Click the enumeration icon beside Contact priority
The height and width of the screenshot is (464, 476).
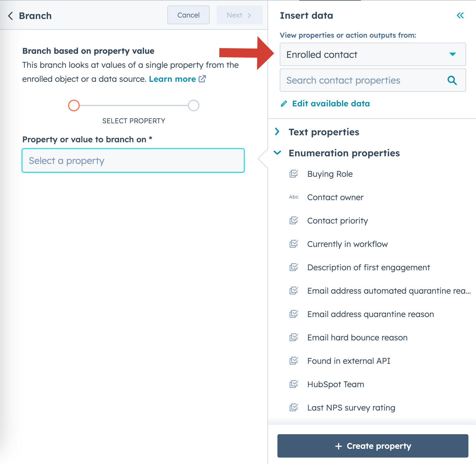(294, 220)
